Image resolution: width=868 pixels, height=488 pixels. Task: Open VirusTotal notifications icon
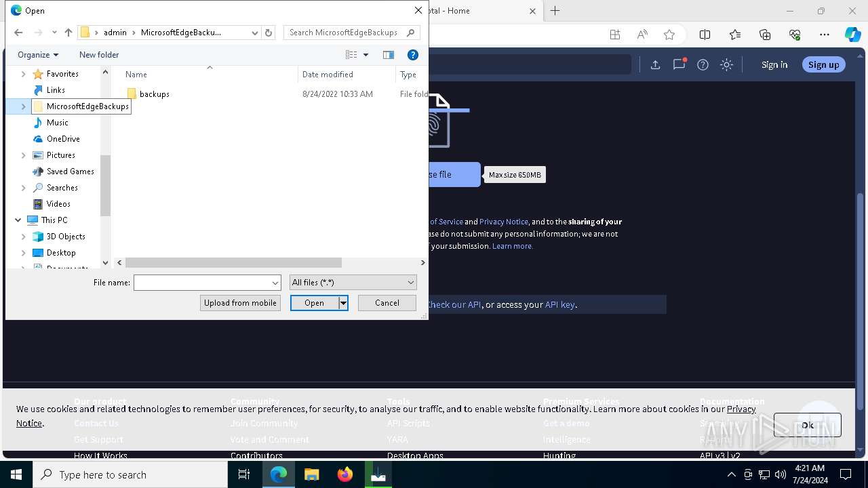679,64
